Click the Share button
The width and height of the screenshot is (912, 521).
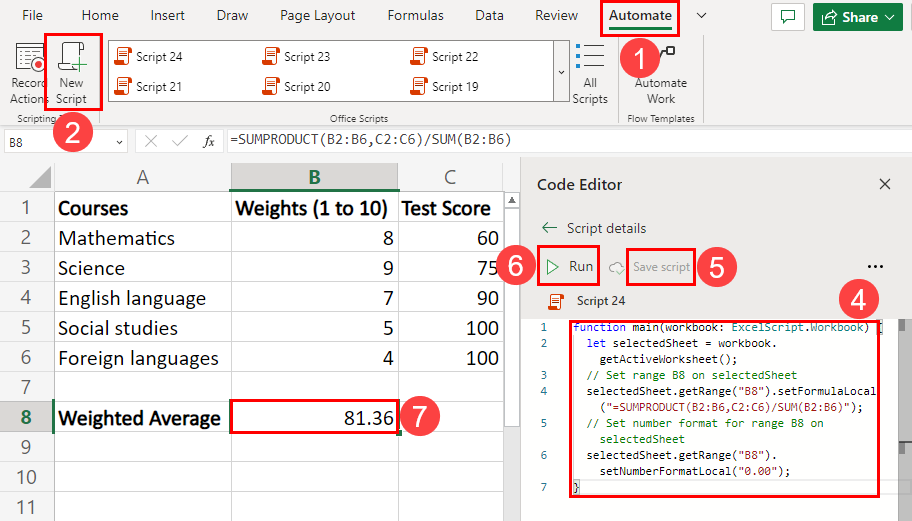click(857, 17)
